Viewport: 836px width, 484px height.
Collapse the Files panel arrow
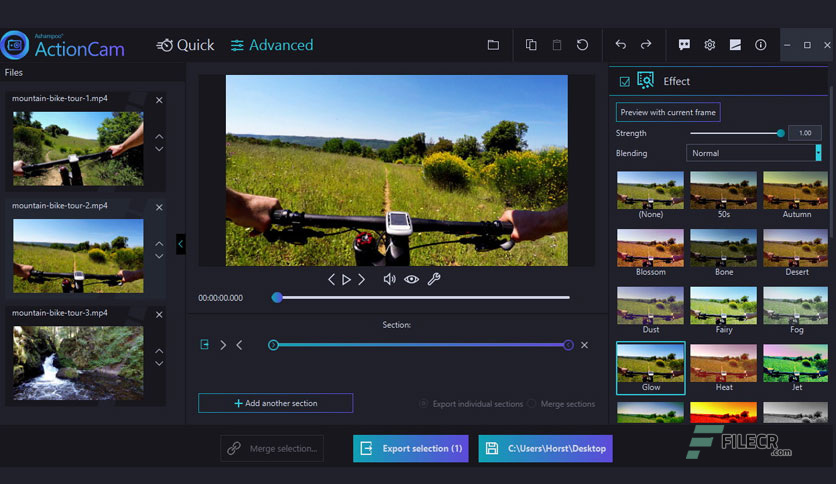[x=181, y=244]
